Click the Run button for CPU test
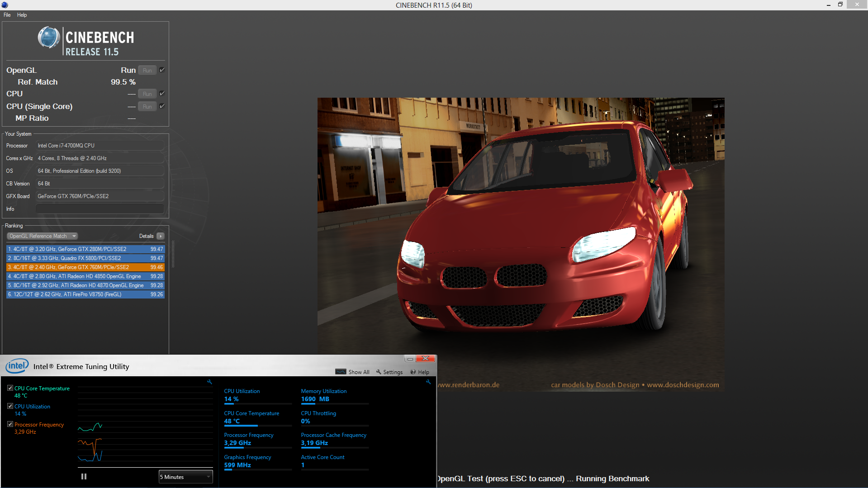This screenshot has width=868, height=488. (x=147, y=94)
